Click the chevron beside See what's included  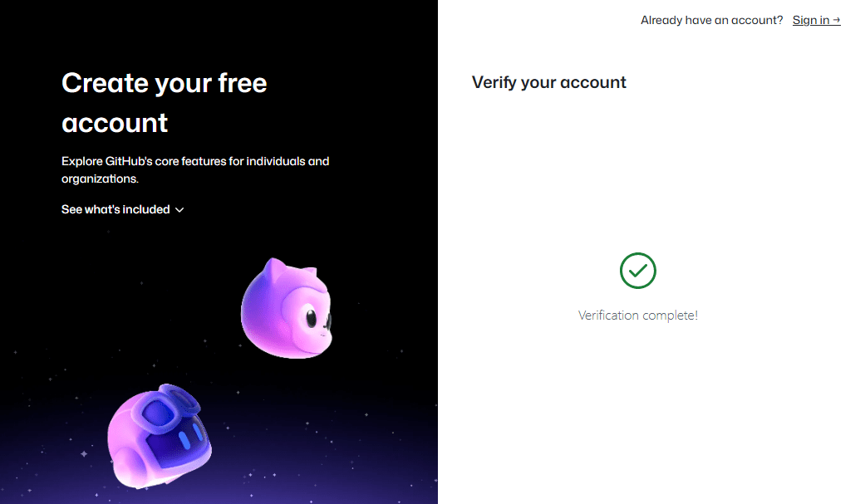click(x=179, y=210)
